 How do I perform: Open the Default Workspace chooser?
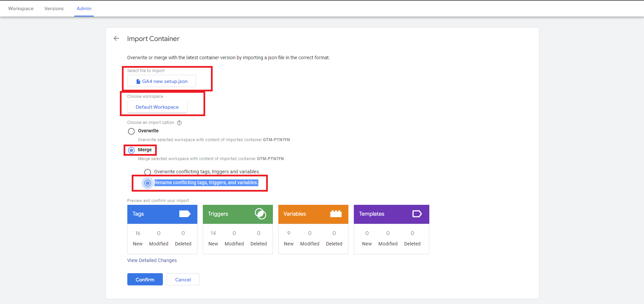point(157,107)
